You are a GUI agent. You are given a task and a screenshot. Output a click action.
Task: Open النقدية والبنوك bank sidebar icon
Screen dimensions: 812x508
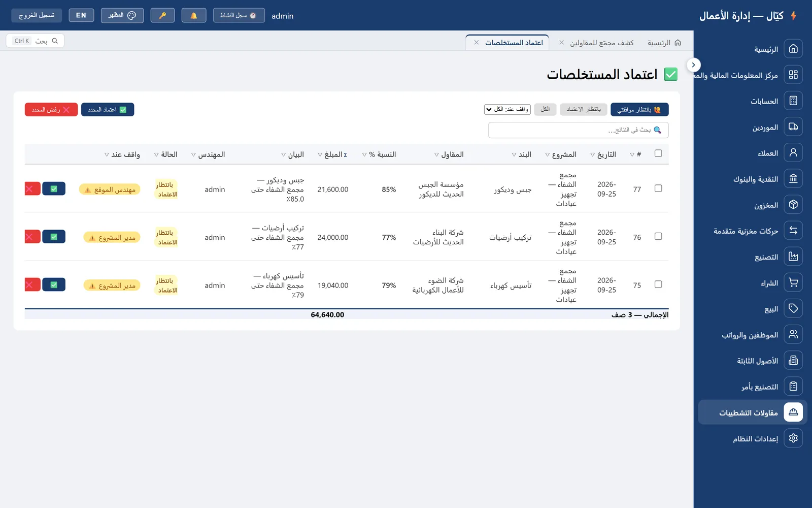793,178
